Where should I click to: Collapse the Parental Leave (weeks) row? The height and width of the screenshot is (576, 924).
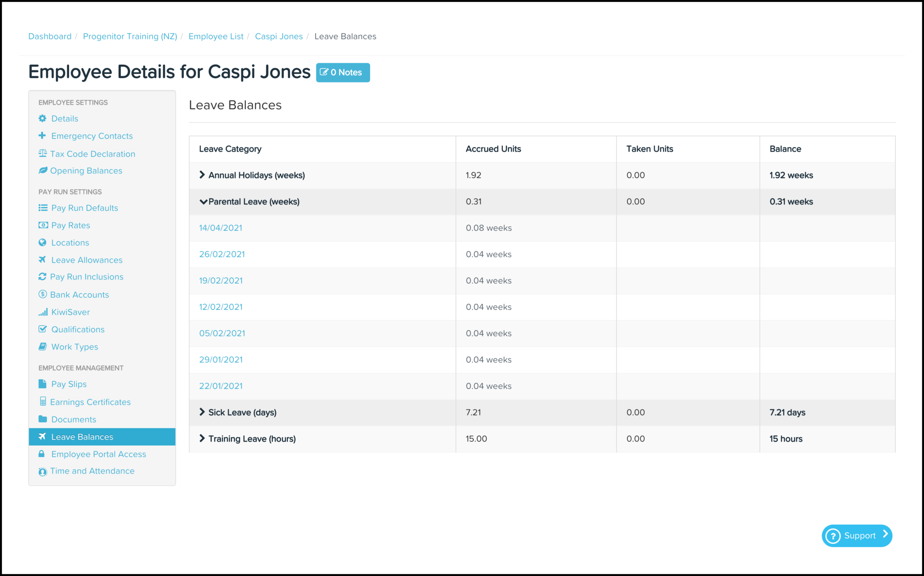coord(204,202)
